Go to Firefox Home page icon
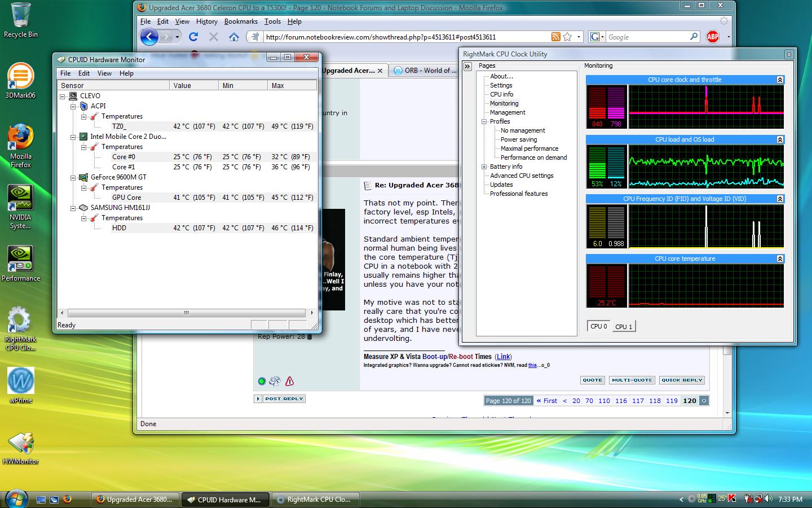The image size is (812, 508). 234,37
